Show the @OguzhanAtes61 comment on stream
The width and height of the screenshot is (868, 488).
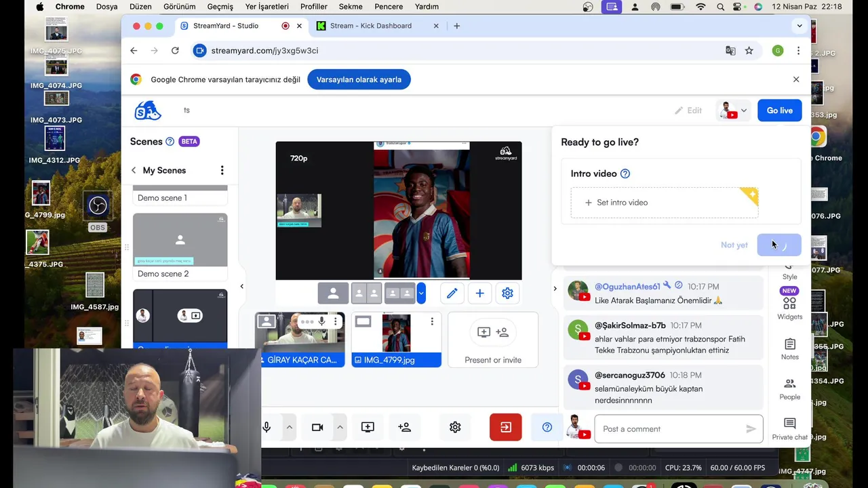(x=664, y=293)
